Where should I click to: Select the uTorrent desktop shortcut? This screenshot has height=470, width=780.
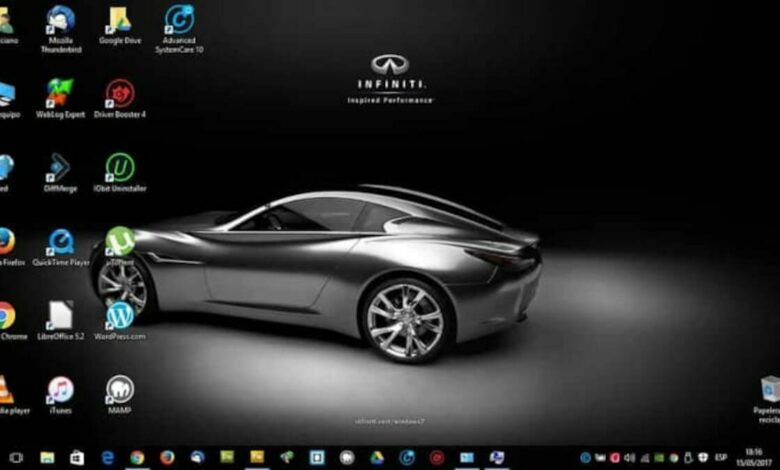click(120, 247)
